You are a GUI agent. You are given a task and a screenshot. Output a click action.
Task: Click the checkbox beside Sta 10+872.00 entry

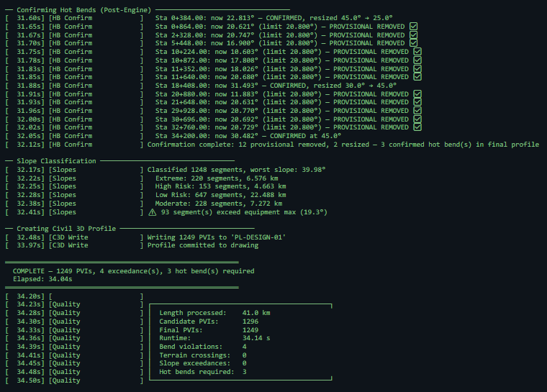[417, 60]
